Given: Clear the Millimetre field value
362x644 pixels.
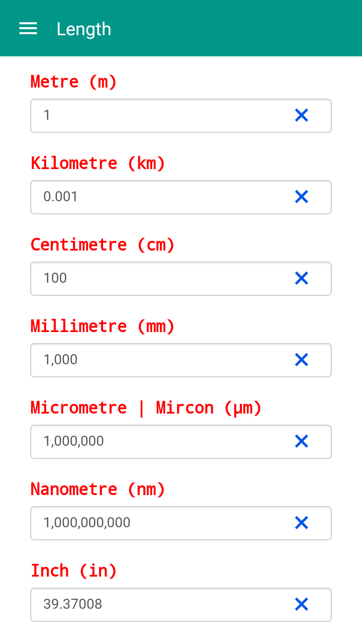Looking at the screenshot, I should 301,360.
